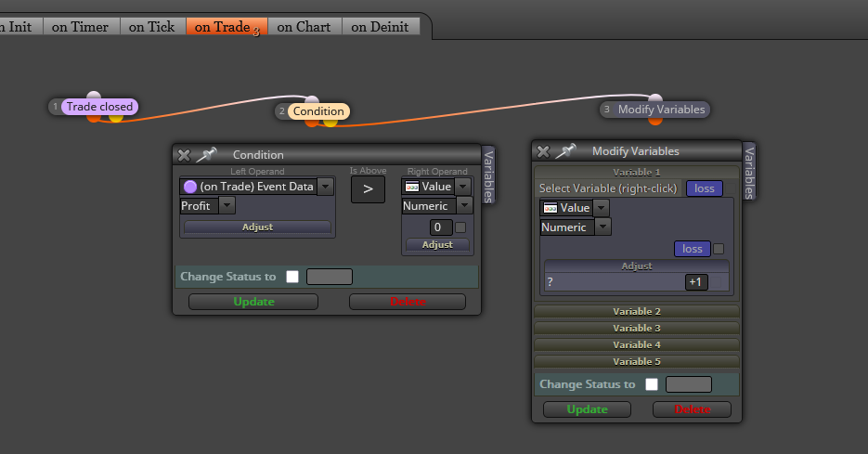Click Adjust header in Modify Variables panel
Screen dimensions: 868x454
pyautogui.click(x=637, y=266)
